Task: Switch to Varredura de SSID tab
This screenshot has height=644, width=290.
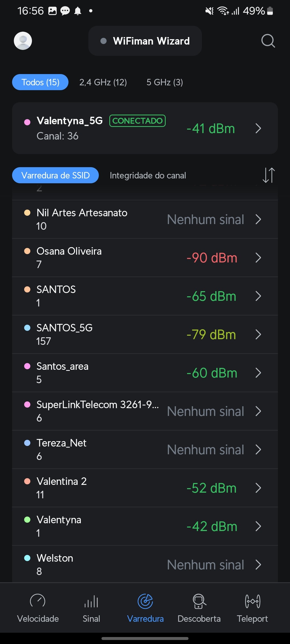Action: pyautogui.click(x=55, y=175)
